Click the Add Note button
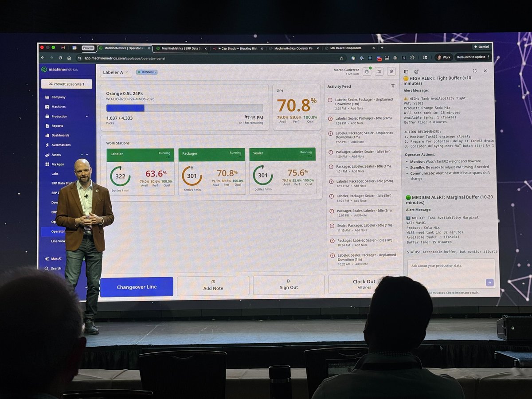The width and height of the screenshot is (532, 399). (x=213, y=286)
